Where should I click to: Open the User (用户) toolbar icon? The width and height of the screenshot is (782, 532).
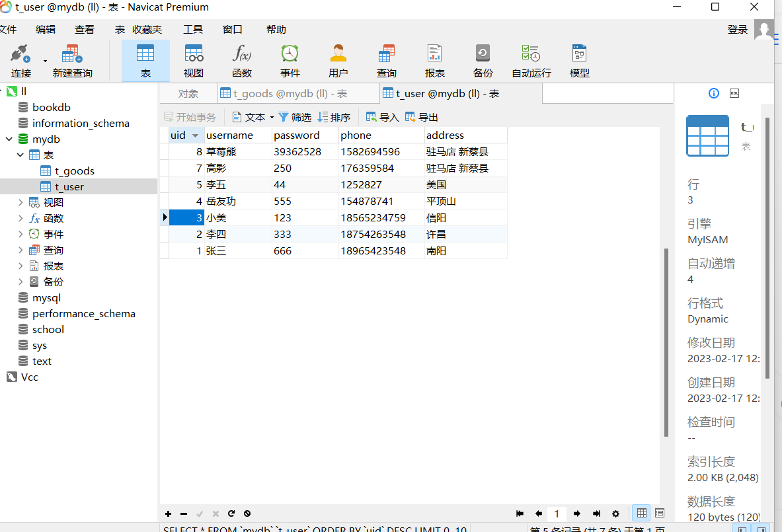pos(338,61)
